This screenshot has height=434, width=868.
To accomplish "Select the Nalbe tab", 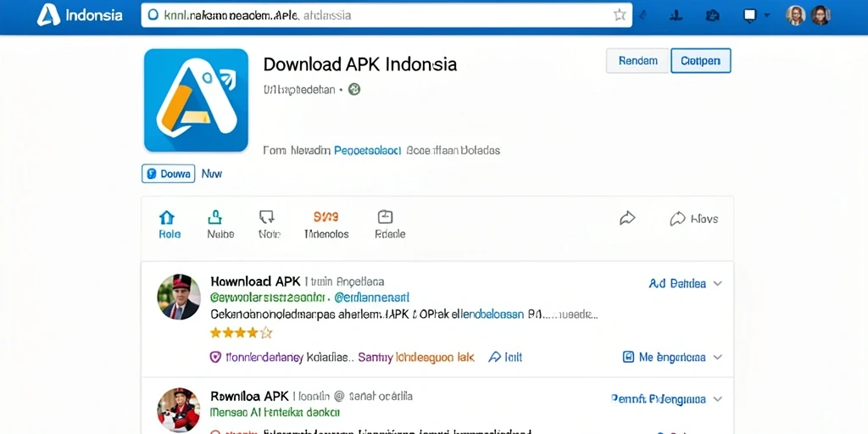I will click(220, 224).
